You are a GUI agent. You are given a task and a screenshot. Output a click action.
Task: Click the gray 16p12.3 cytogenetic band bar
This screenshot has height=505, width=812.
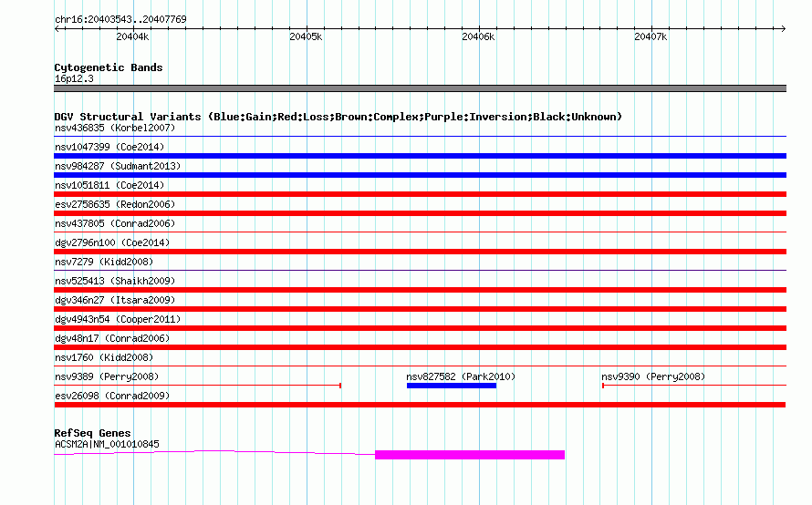pyautogui.click(x=420, y=88)
